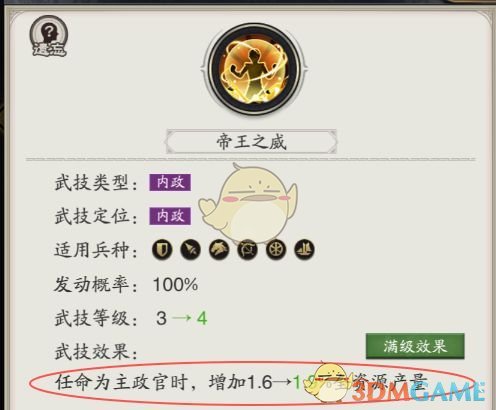Image resolution: width=496 pixels, height=410 pixels.
Task: Select the shield infantry troop icon
Action: coord(162,250)
